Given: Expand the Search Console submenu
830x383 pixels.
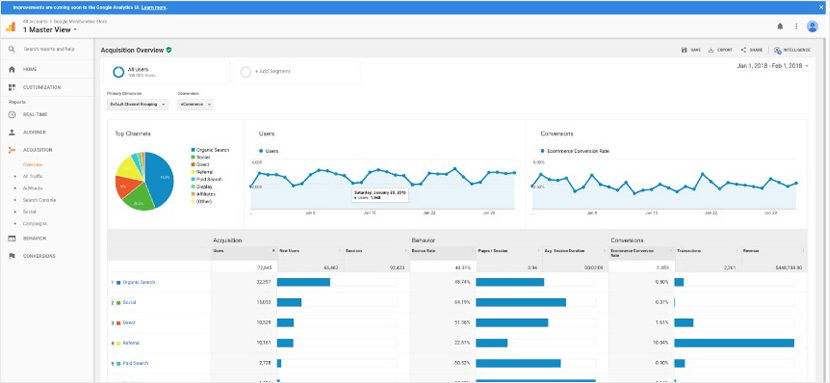Looking at the screenshot, I should (x=15, y=200).
